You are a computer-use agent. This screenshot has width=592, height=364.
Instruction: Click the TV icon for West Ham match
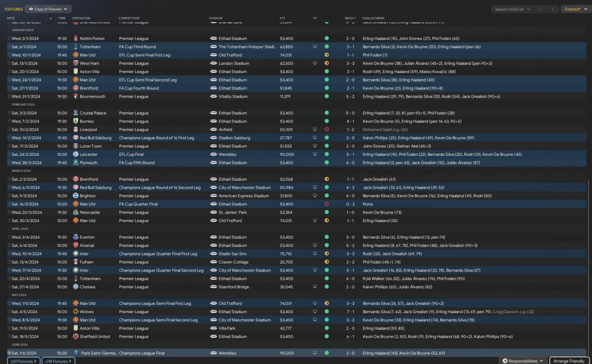coord(315,63)
